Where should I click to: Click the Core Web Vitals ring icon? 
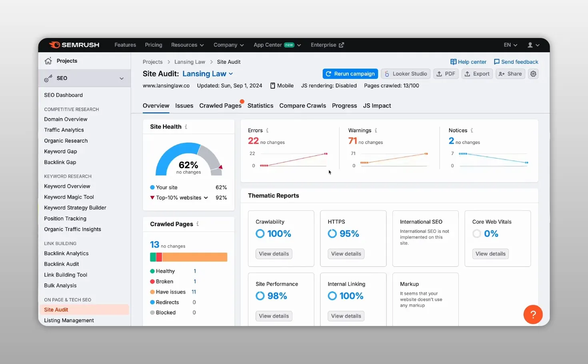[476, 234]
